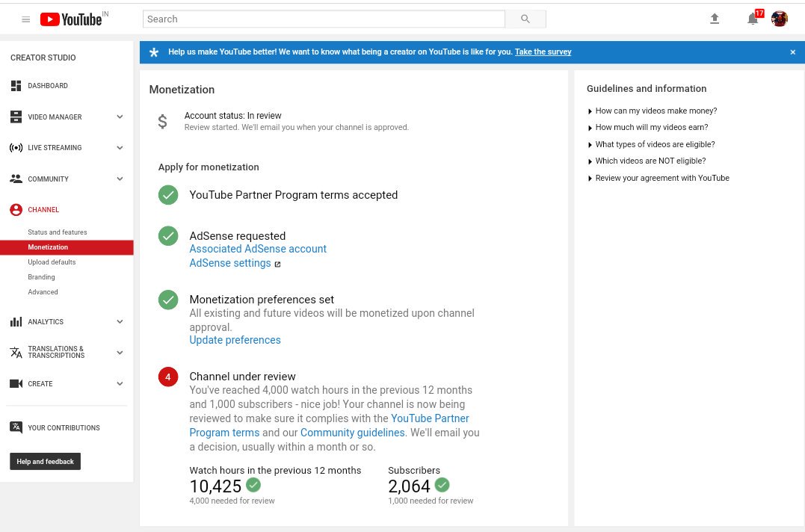Click the Analytics bar chart icon

[16, 321]
